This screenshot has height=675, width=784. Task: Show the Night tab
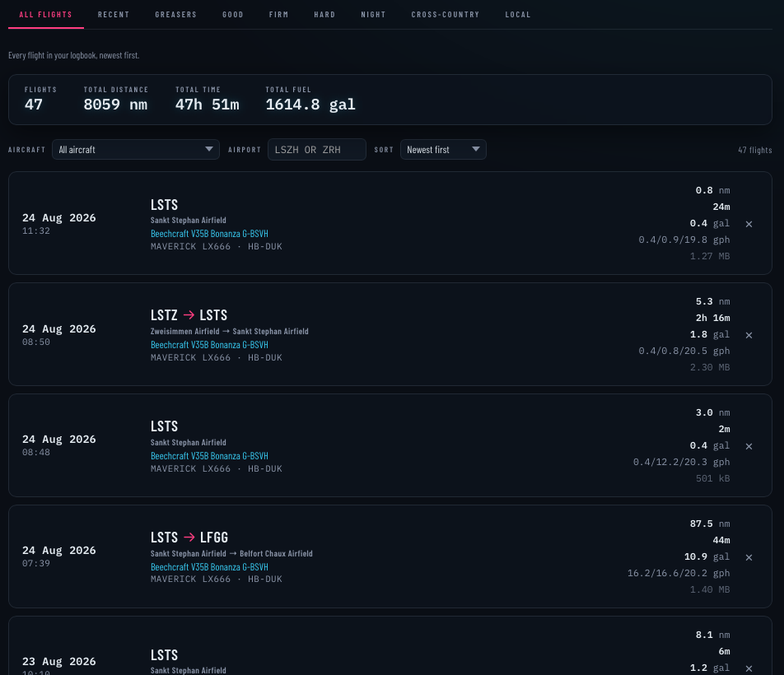(374, 15)
